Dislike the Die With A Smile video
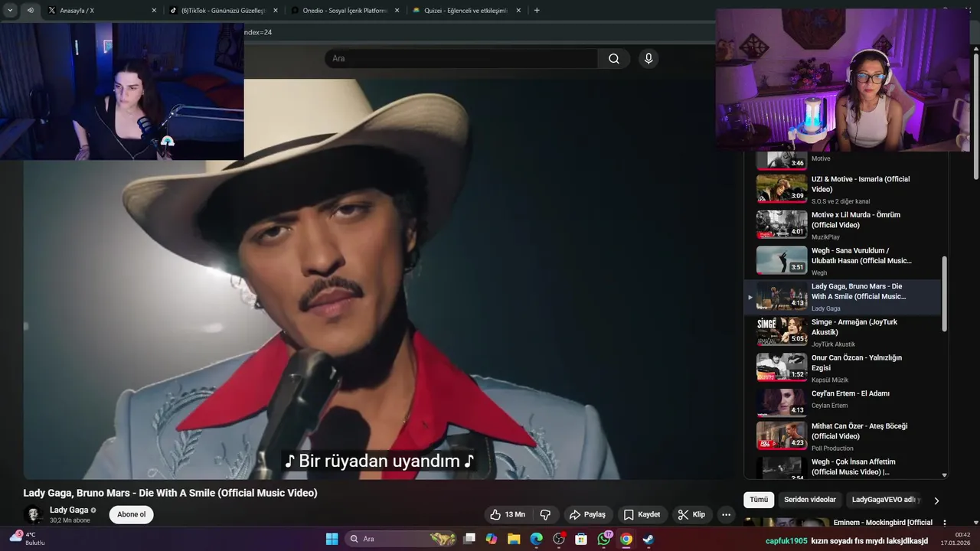Screen dimensions: 980x551 click(x=546, y=514)
